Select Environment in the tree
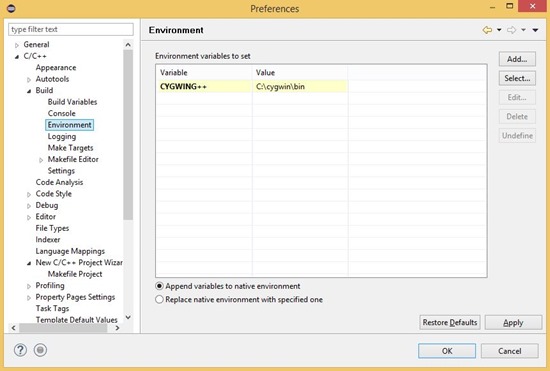 [69, 125]
